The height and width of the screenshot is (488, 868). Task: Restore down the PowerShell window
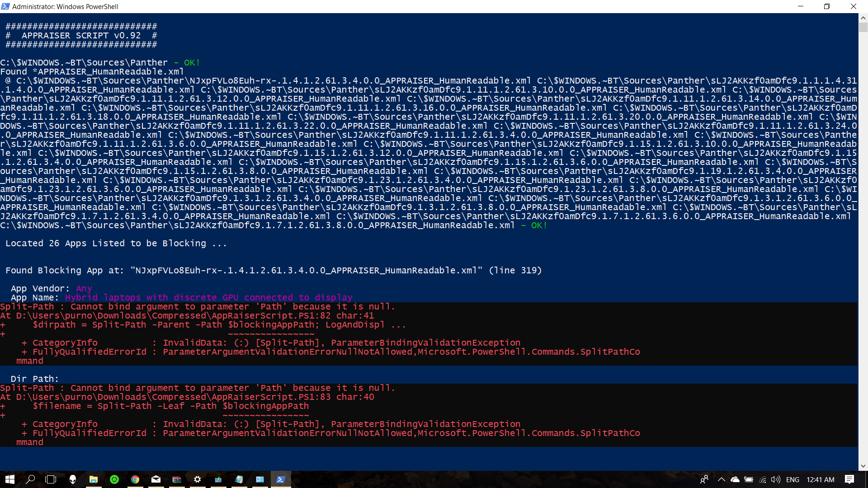click(x=827, y=6)
